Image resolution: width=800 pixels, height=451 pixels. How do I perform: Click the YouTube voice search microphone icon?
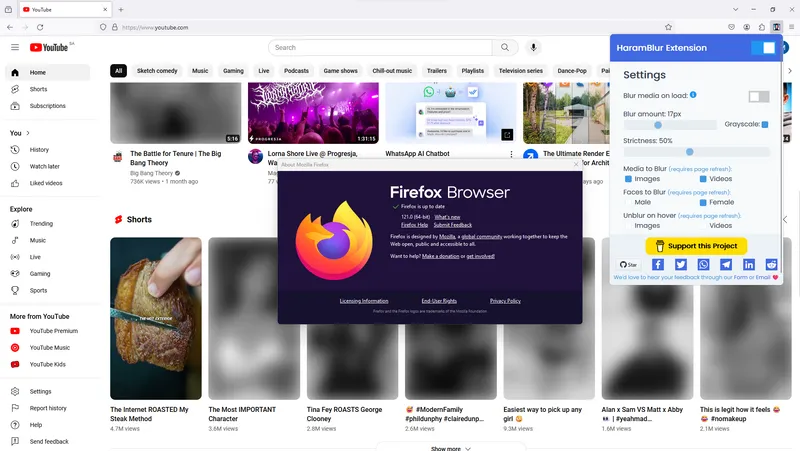534,47
